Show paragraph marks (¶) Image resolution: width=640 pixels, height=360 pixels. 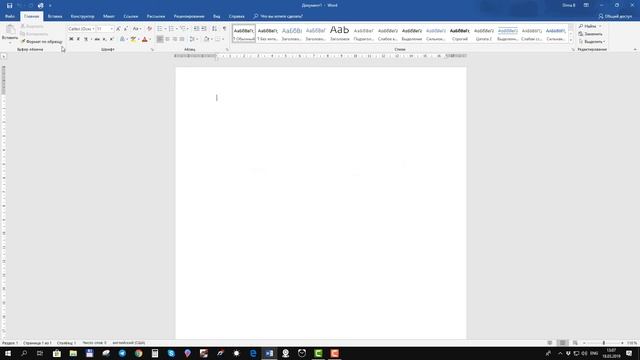[x=224, y=29]
